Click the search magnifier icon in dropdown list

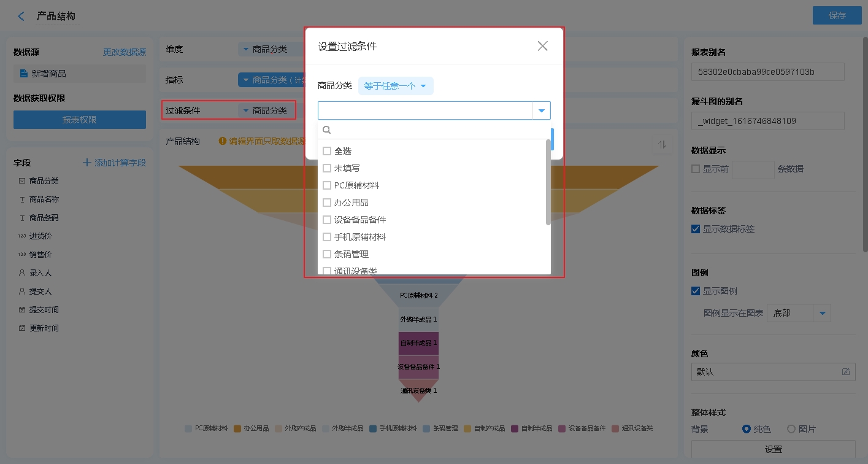point(327,130)
